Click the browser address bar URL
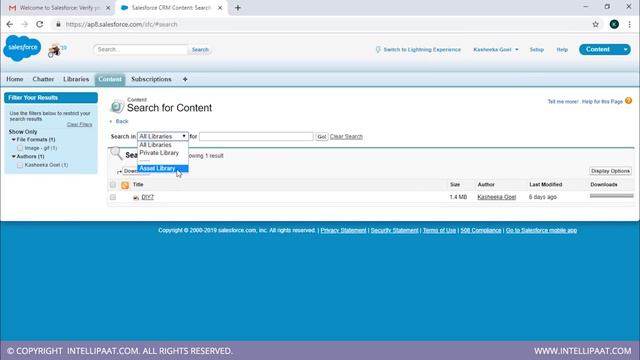The height and width of the screenshot is (360, 640). click(x=122, y=24)
